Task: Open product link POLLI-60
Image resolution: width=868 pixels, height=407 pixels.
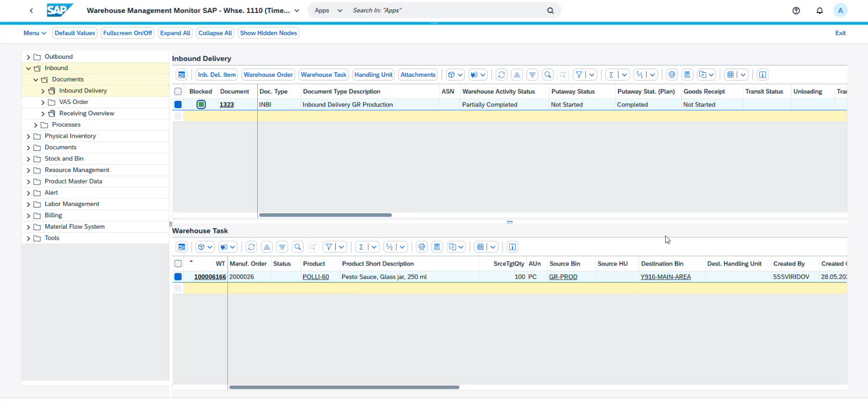Action: click(316, 277)
